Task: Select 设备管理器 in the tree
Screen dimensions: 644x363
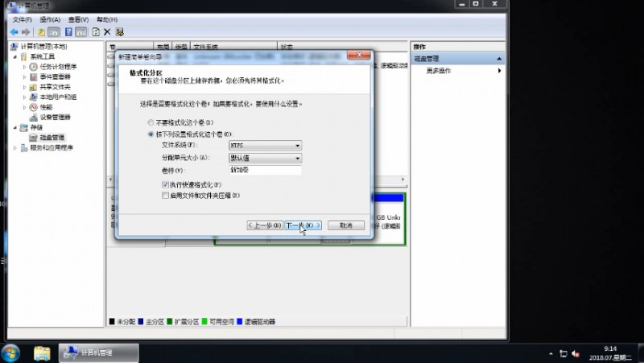Action: click(x=55, y=117)
